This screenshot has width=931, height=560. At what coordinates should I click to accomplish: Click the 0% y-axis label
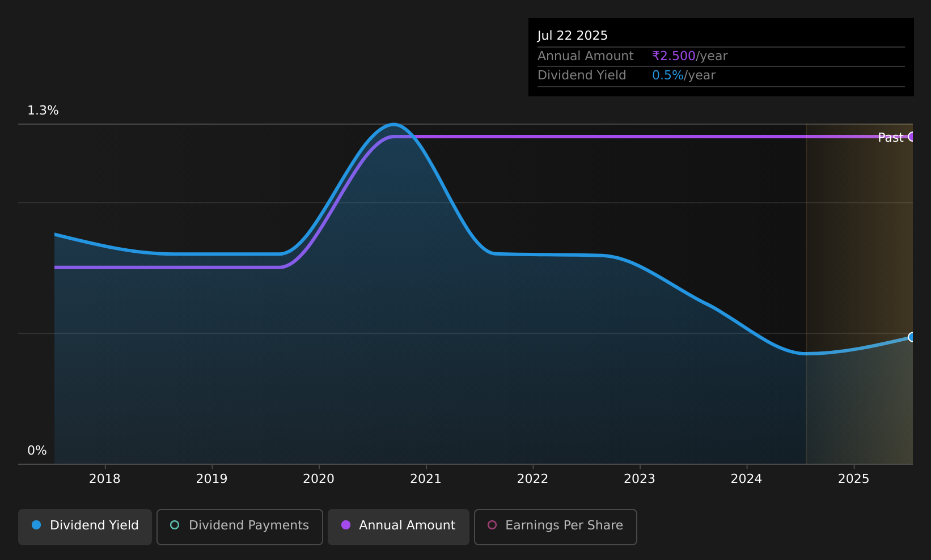coord(37,451)
